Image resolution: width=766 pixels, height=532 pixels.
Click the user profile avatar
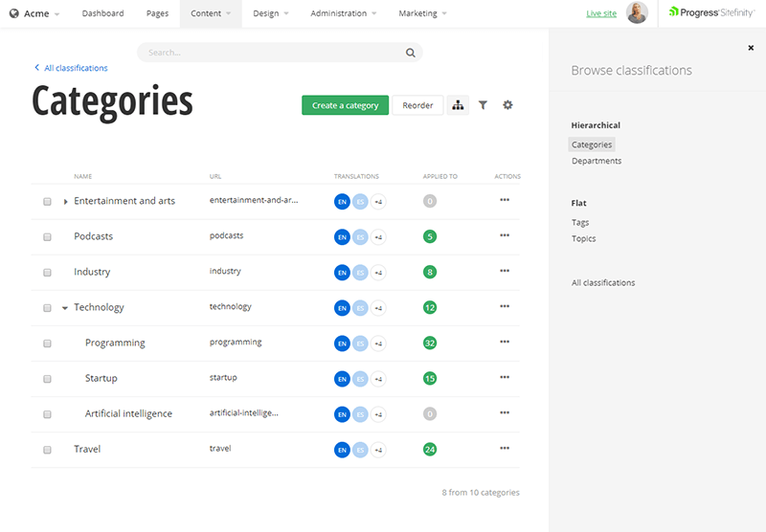click(637, 13)
